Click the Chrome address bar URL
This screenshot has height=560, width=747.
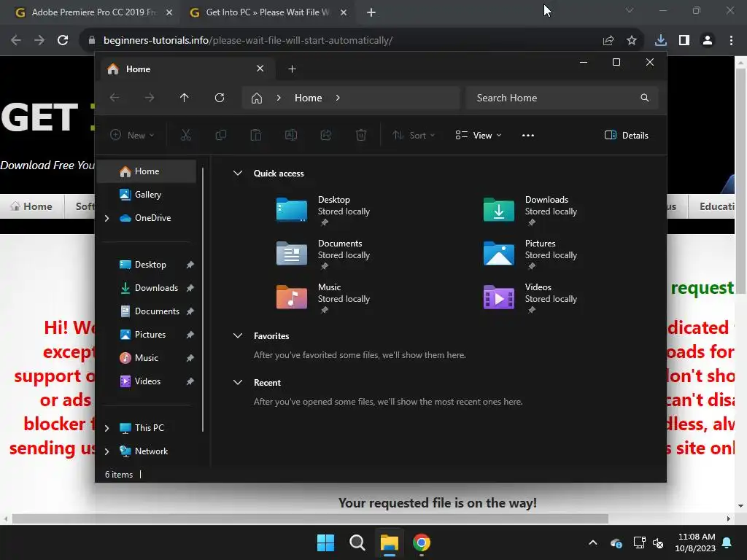click(248, 41)
